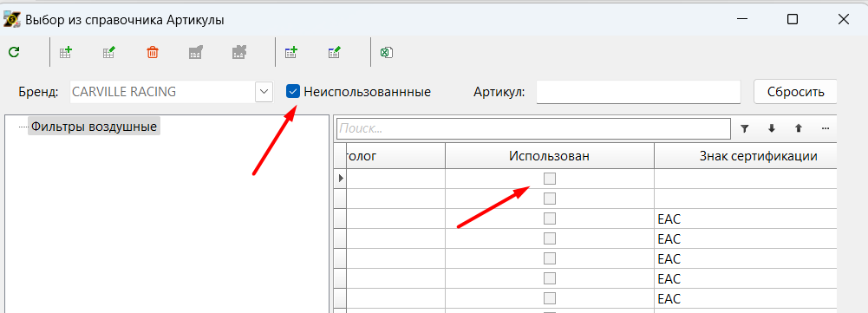Export the grid to Excel
This screenshot has width=868, height=313.
[387, 53]
